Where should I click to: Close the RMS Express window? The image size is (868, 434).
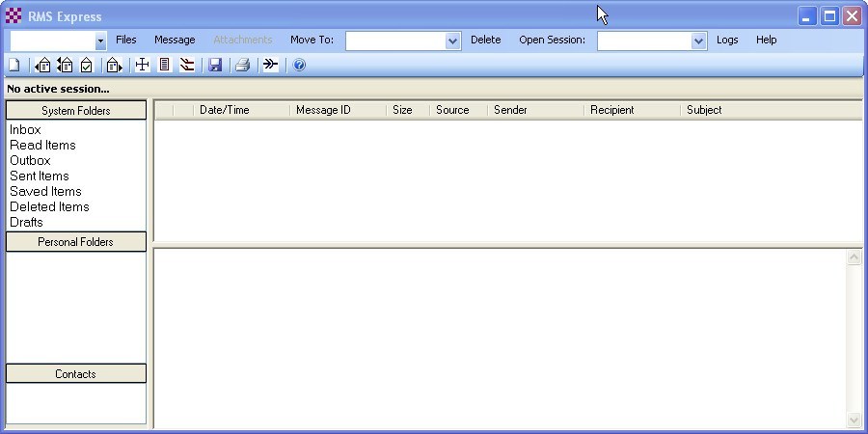click(852, 16)
